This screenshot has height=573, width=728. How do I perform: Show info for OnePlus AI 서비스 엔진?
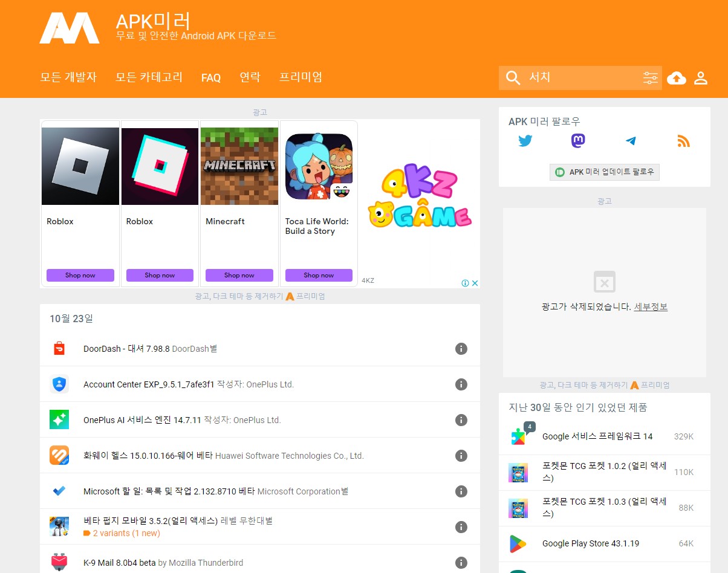click(x=461, y=420)
